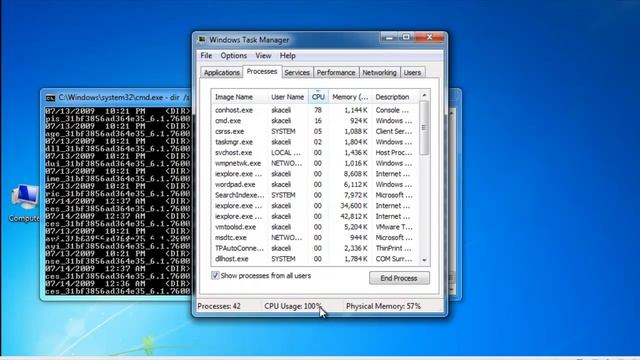Viewport: 640px width, 360px height.
Task: Click the process list scrollbar thumb
Action: coord(424,128)
